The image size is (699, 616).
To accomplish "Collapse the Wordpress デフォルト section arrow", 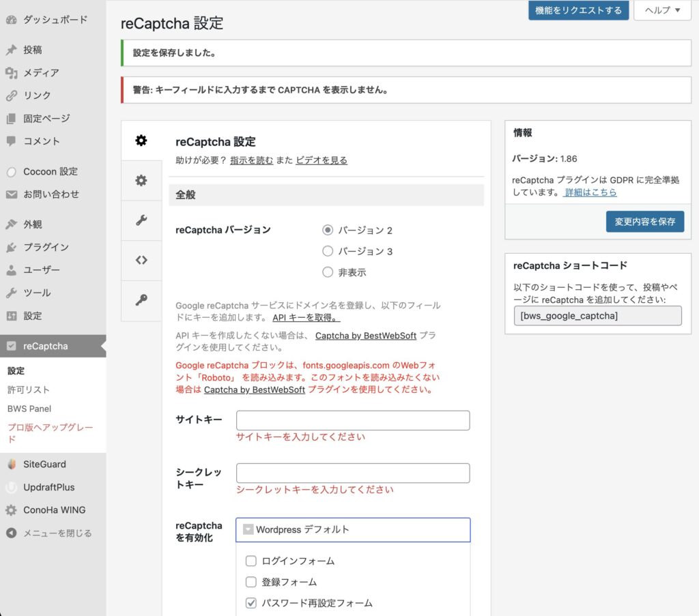I will (x=248, y=529).
